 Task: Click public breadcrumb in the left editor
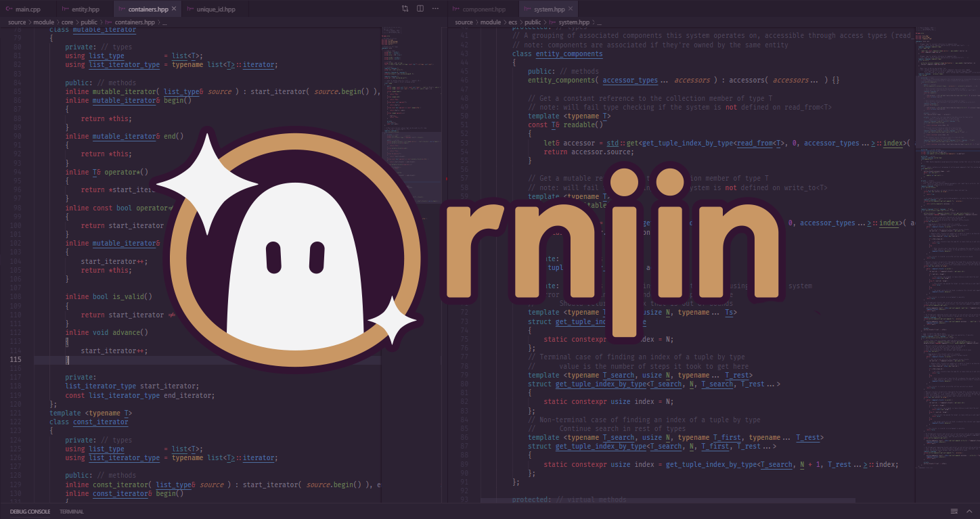[90, 22]
